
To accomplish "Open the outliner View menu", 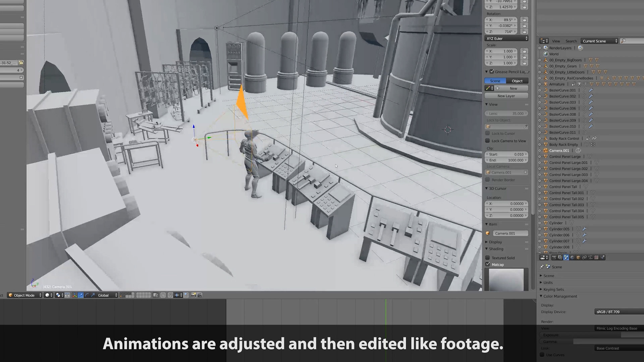I will [x=556, y=41].
